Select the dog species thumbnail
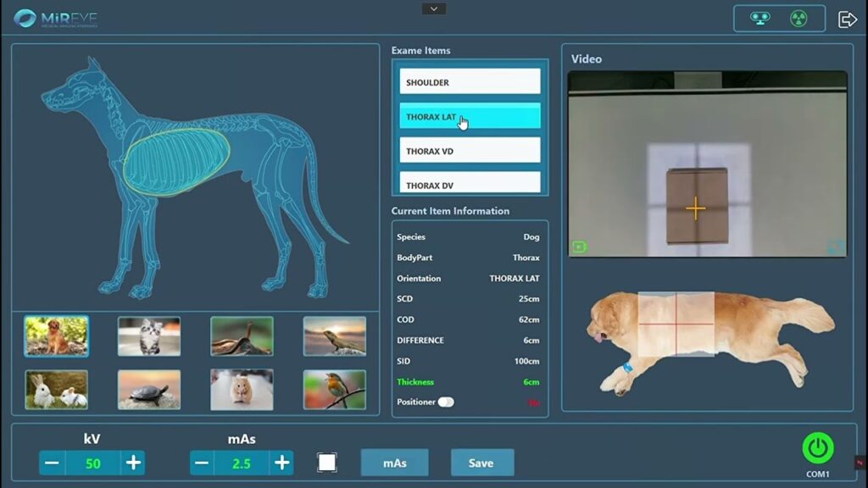This screenshot has height=488, width=868. [56, 335]
